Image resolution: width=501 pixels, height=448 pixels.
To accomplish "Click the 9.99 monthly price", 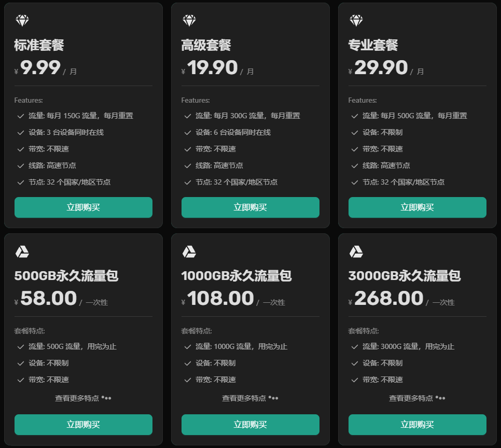I will (40, 68).
